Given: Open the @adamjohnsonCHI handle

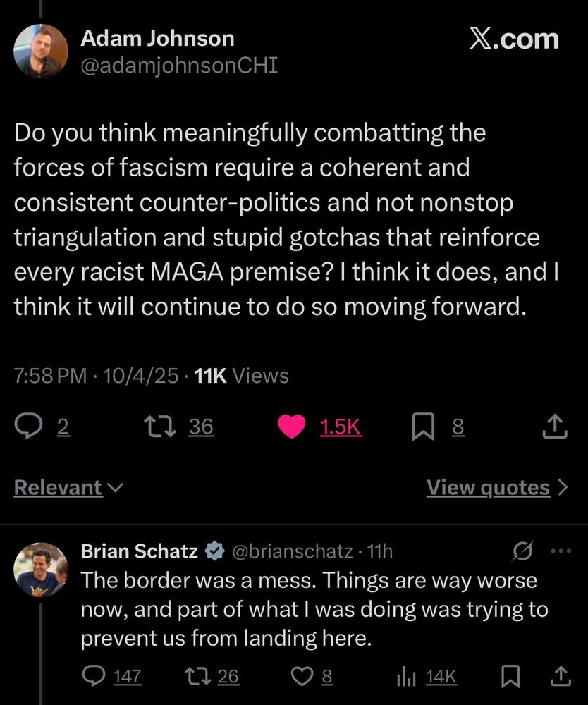Looking at the screenshot, I should 179,66.
